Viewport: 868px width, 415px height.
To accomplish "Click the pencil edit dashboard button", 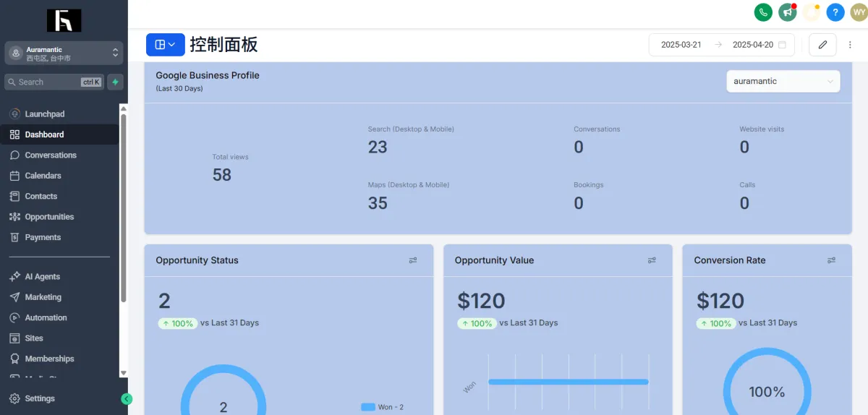I will coord(822,45).
